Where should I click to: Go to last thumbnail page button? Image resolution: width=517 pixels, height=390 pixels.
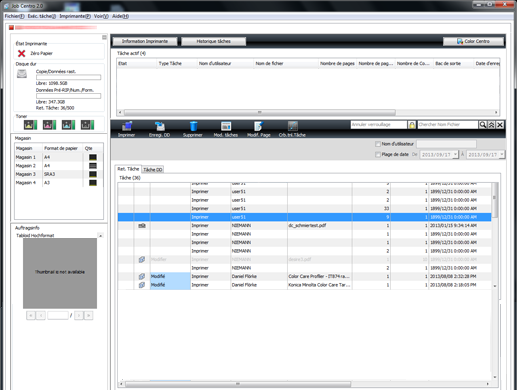tap(88, 315)
